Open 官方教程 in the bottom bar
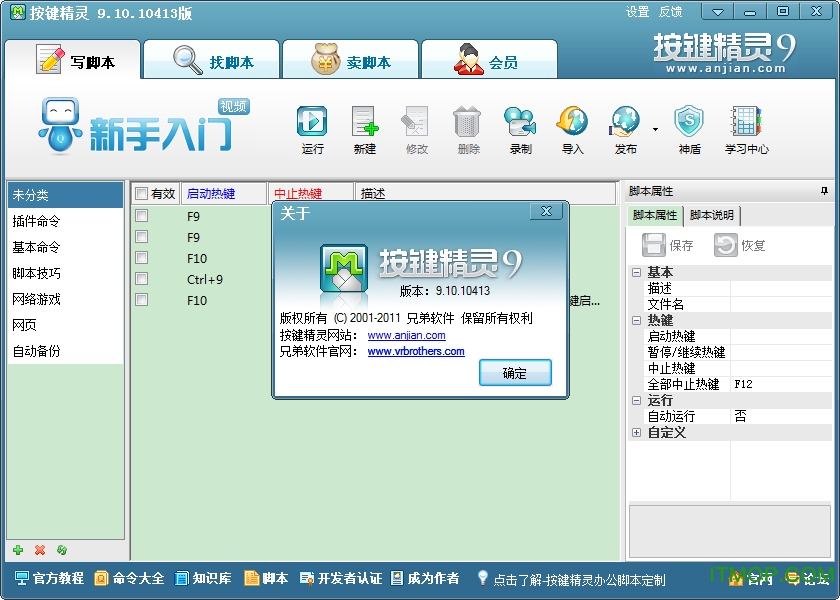 49,578
